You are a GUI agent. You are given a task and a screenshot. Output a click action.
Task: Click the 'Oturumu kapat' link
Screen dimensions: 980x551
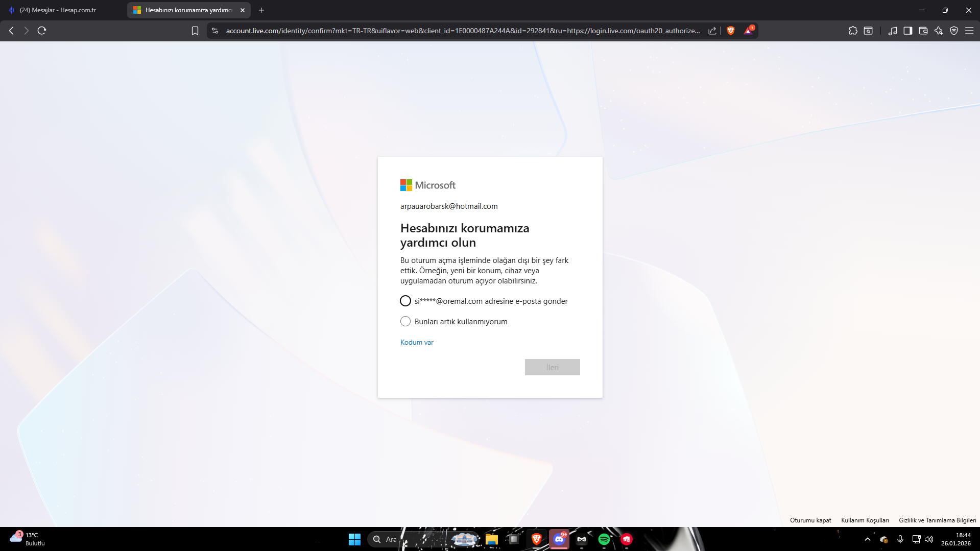pyautogui.click(x=810, y=520)
